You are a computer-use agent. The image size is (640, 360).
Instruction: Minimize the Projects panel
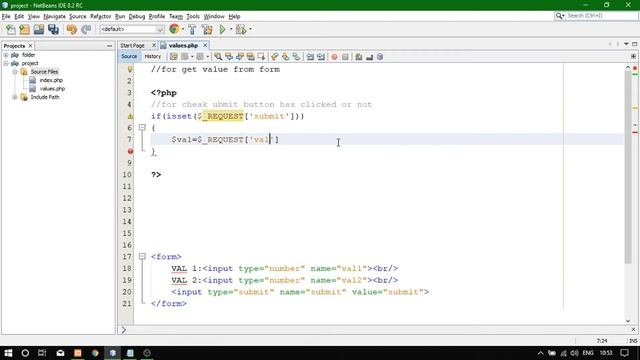(x=109, y=46)
